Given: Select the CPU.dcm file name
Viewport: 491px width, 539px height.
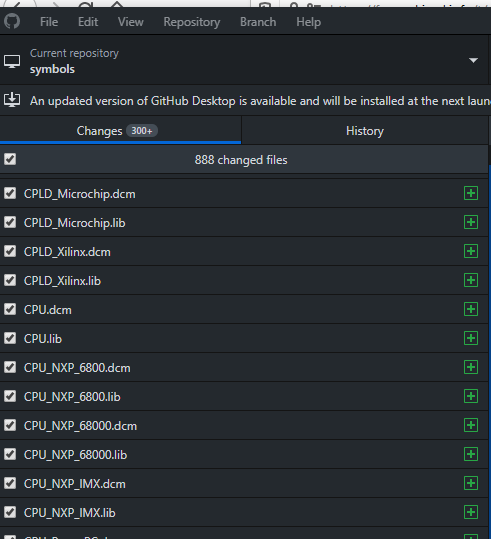Looking at the screenshot, I should click(x=47, y=310).
